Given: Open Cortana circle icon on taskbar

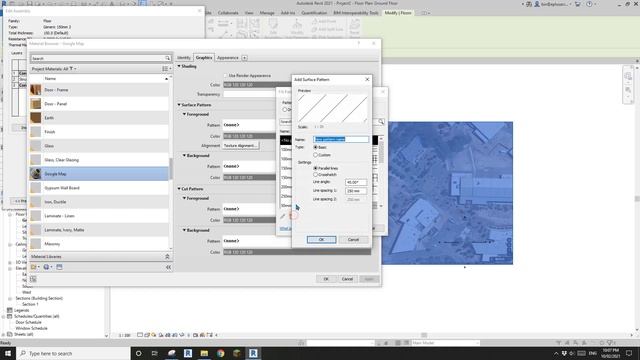Looking at the screenshot, I should 138,353.
